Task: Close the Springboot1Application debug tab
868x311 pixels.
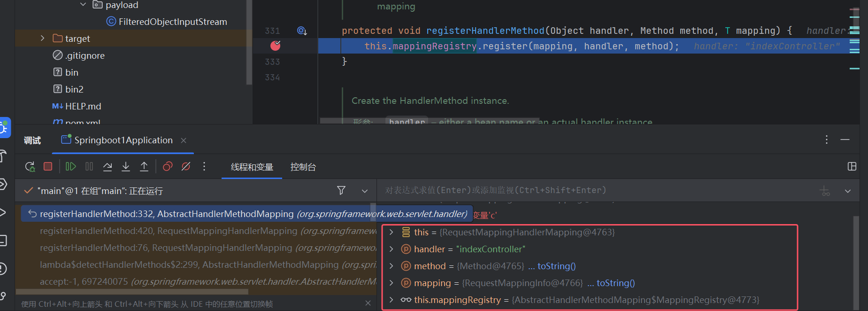Action: [184, 140]
